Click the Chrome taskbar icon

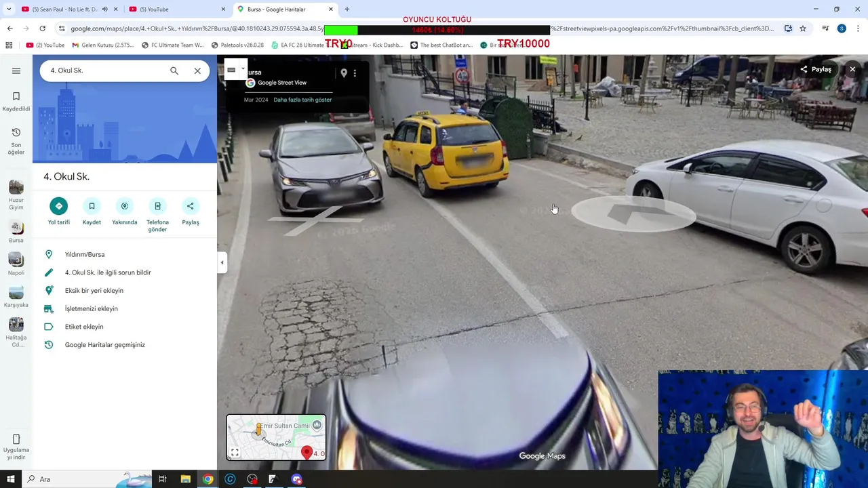click(x=208, y=479)
